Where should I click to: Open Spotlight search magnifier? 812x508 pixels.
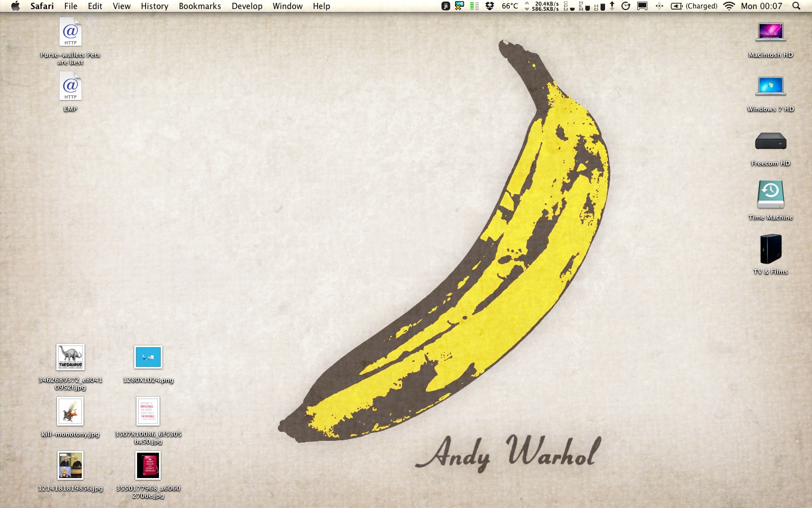(796, 6)
